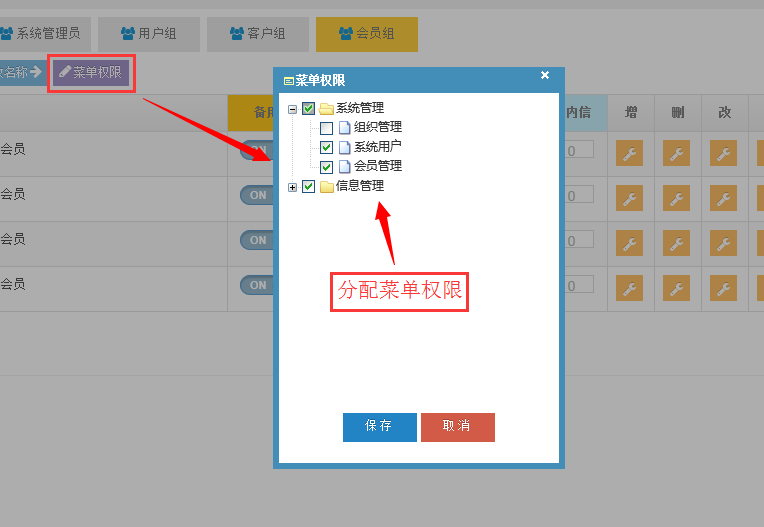Image resolution: width=764 pixels, height=527 pixels.
Task: Click 改 wrench icon in third 会员 row
Action: point(724,243)
